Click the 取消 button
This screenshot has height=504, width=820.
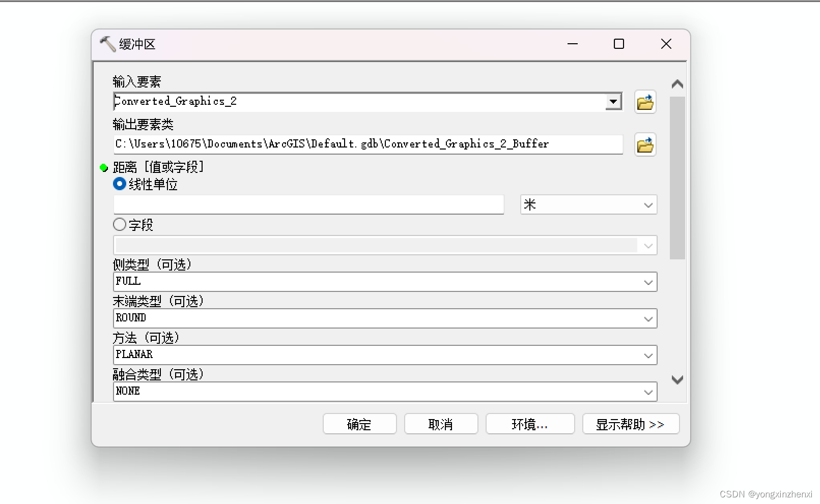(x=441, y=424)
